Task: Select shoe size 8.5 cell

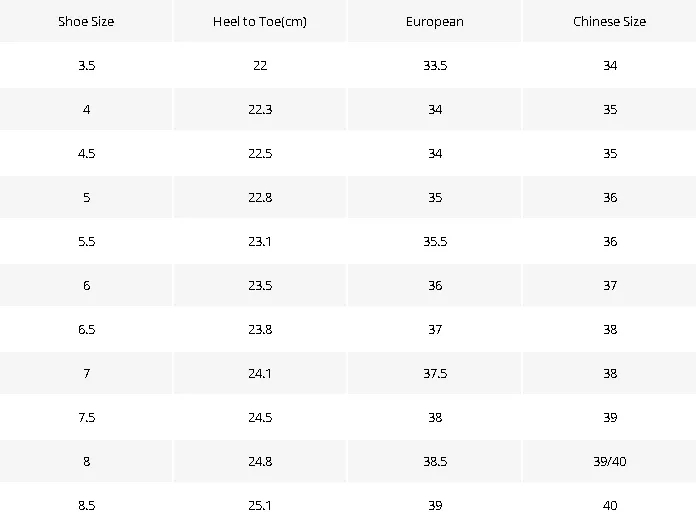Action: 86,505
